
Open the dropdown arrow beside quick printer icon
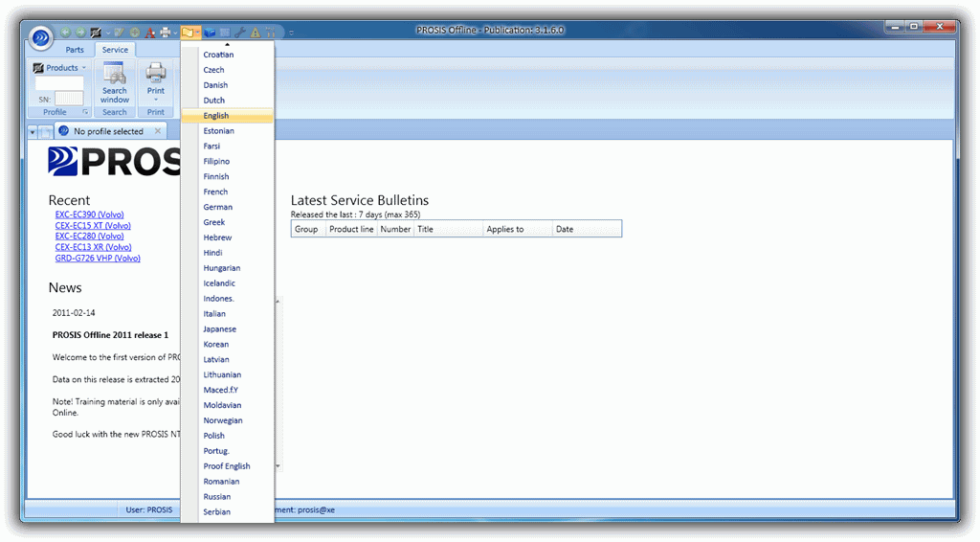176,34
